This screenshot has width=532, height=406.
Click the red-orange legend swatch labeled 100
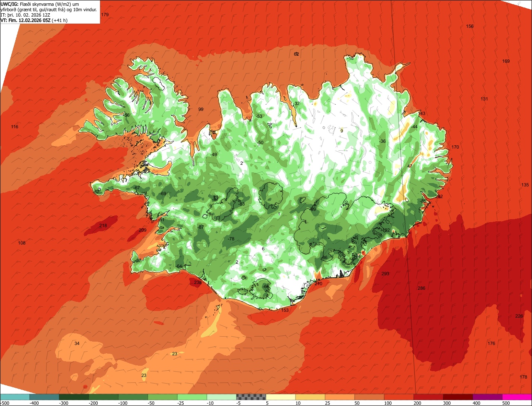[399, 397]
